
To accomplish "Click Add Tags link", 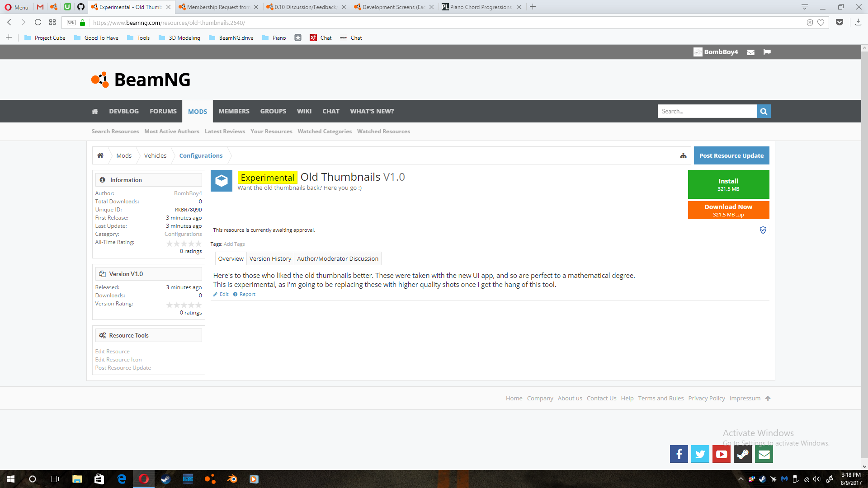I will [234, 244].
